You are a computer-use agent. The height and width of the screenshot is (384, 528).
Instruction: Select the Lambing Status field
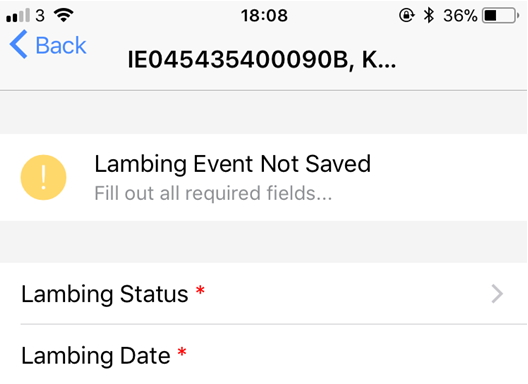(264, 293)
